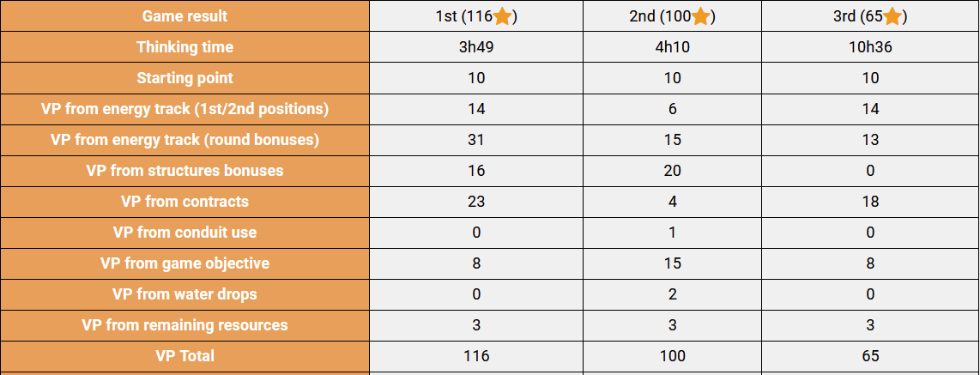Click VP from structures bonuses label
This screenshot has width=980, height=375.
point(185,171)
